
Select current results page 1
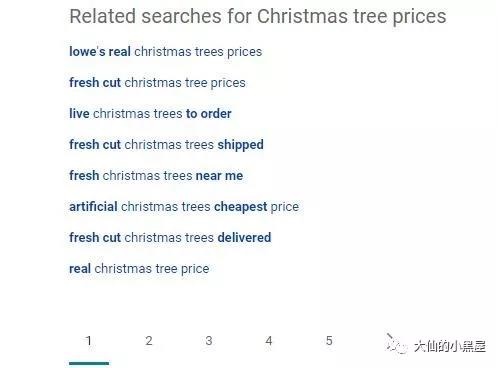89,341
